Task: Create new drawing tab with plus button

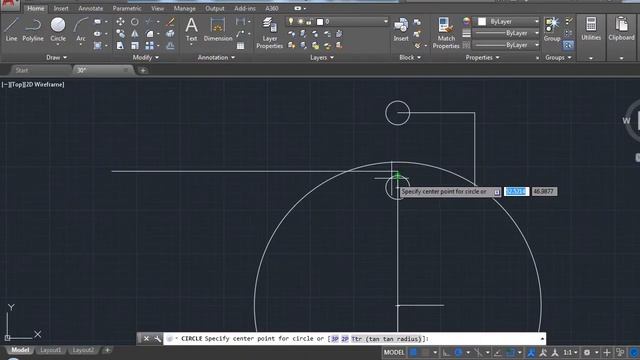Action: click(x=143, y=70)
